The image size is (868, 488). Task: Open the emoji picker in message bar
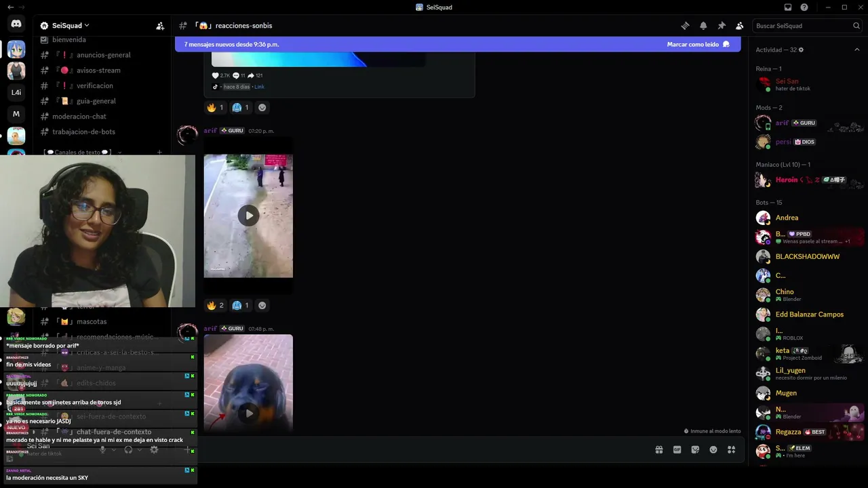point(713,449)
